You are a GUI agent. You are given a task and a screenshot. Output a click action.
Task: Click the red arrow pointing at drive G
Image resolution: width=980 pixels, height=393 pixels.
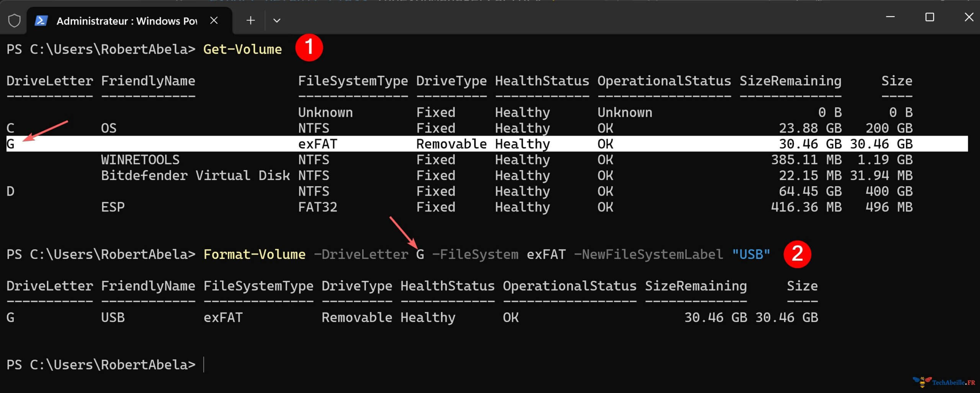tap(46, 130)
